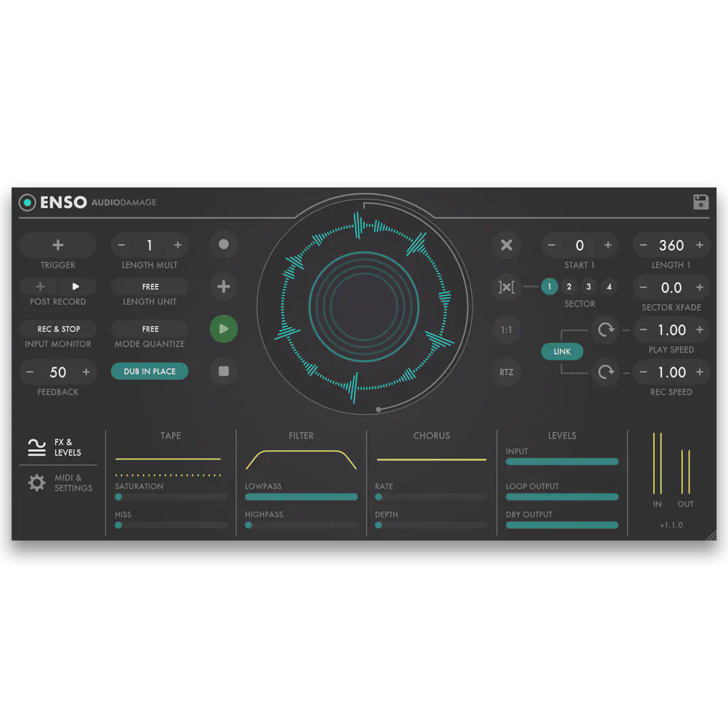Click the 1:1 speed reset button
Screen dimensions: 728x728
click(506, 330)
